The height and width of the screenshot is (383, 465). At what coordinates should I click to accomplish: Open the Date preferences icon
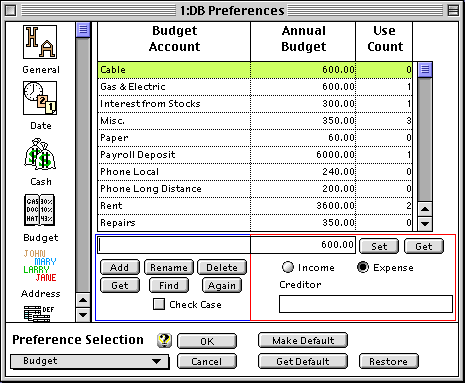40,98
